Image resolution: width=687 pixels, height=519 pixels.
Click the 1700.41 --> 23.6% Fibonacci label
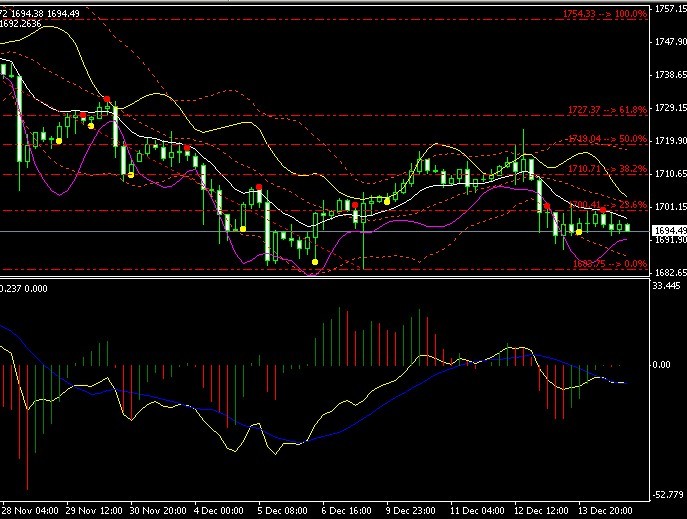[x=608, y=205]
